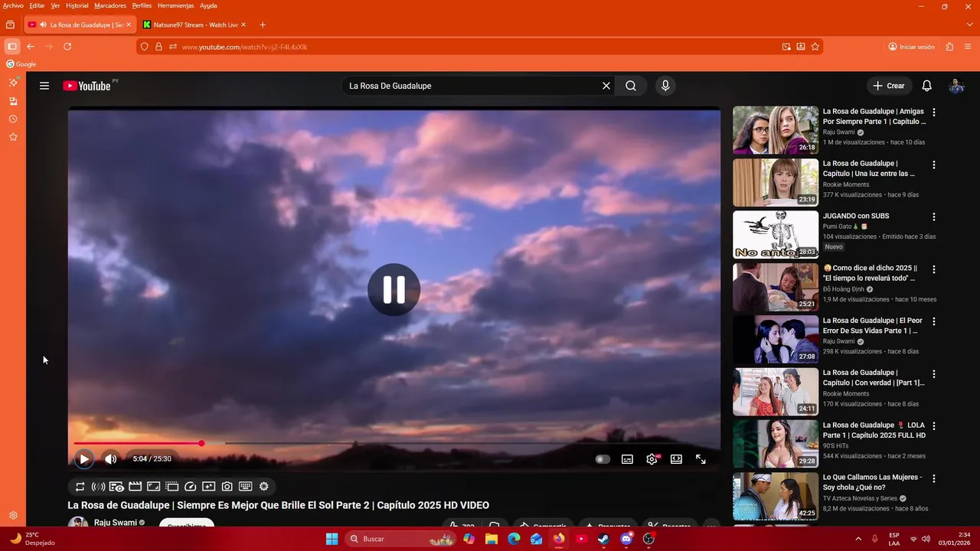Image resolution: width=980 pixels, height=551 pixels.
Task: Bookmark this page with star in address bar
Action: (815, 47)
